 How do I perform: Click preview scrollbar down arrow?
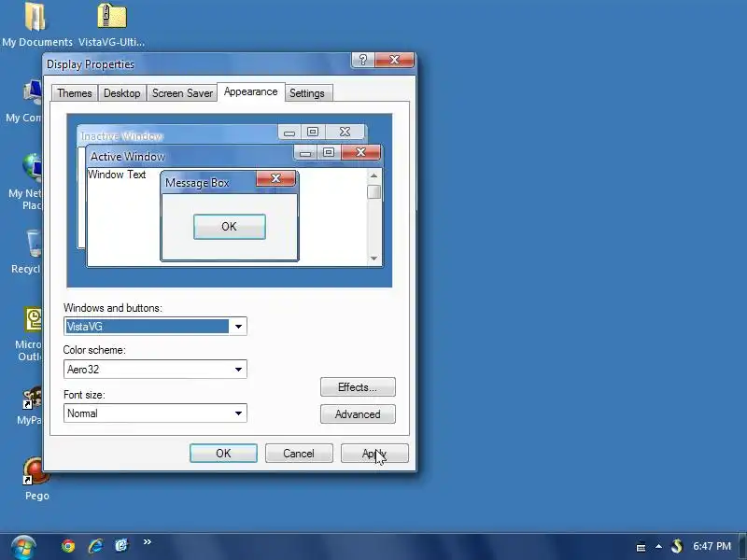point(374,259)
